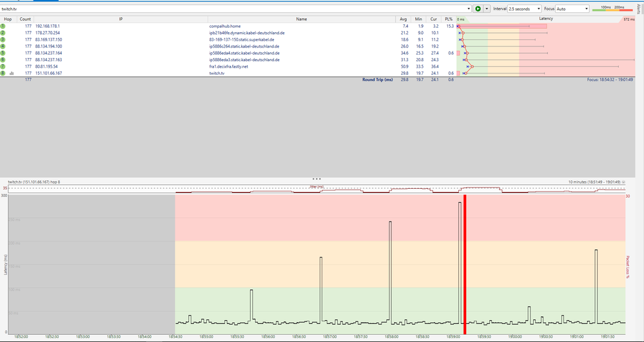Screen dimensions: 644x342
Task: Select the IP 88.134.237.163
Action: coord(48,59)
